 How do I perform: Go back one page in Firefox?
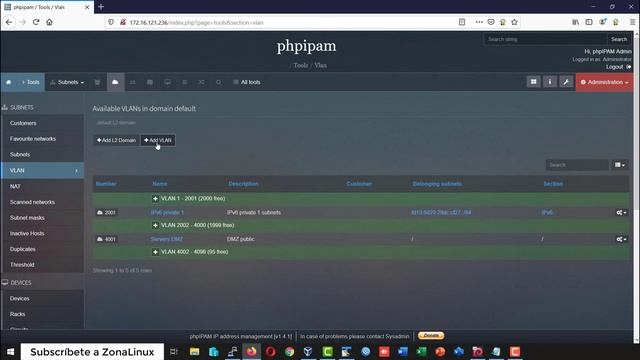pos(9,22)
